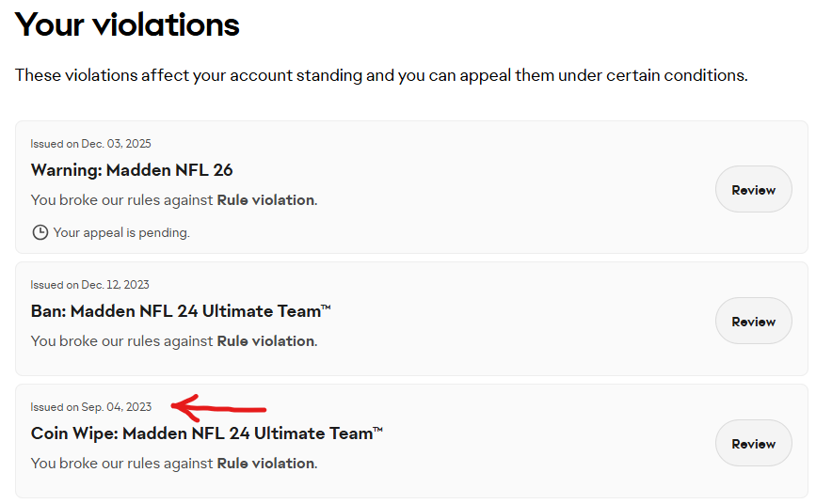816x504 pixels.
Task: Click the 'Your violations' page heading
Action: coord(127,24)
